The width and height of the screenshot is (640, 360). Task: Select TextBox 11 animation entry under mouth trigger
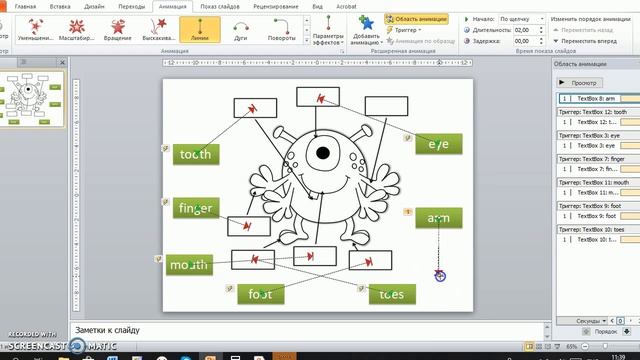click(x=598, y=193)
